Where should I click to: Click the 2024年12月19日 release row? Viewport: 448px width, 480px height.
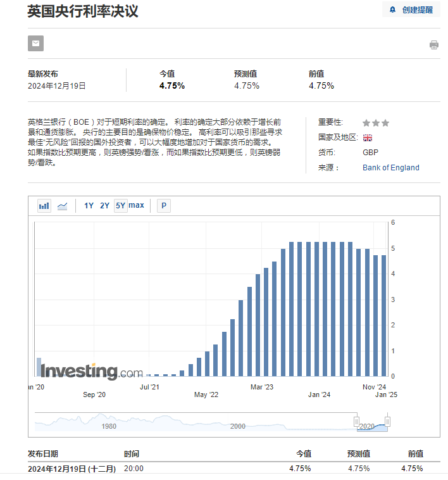[x=72, y=469]
